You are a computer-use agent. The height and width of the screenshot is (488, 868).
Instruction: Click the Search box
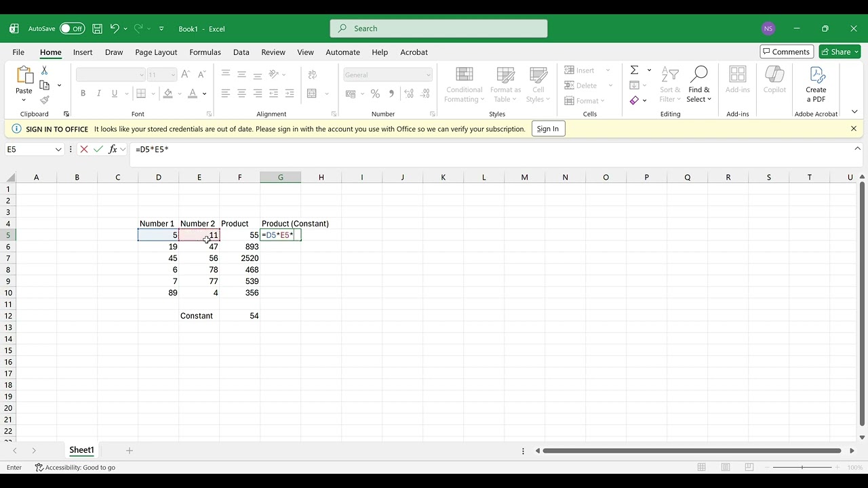(x=439, y=28)
